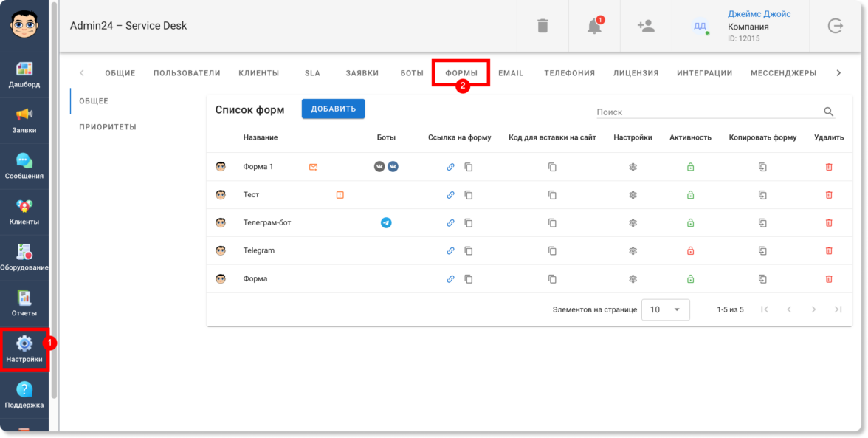Open items per page dropdown
Image resolution: width=868 pixels, height=438 pixels.
point(665,310)
